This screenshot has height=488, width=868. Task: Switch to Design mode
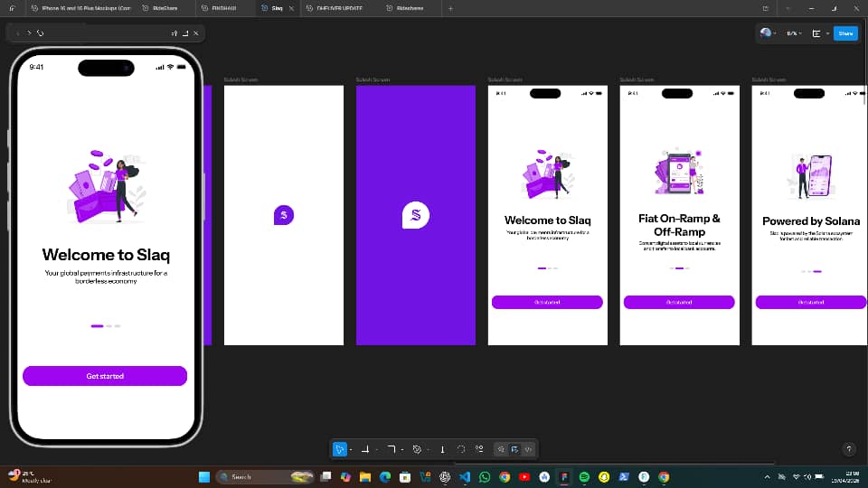pos(514,449)
